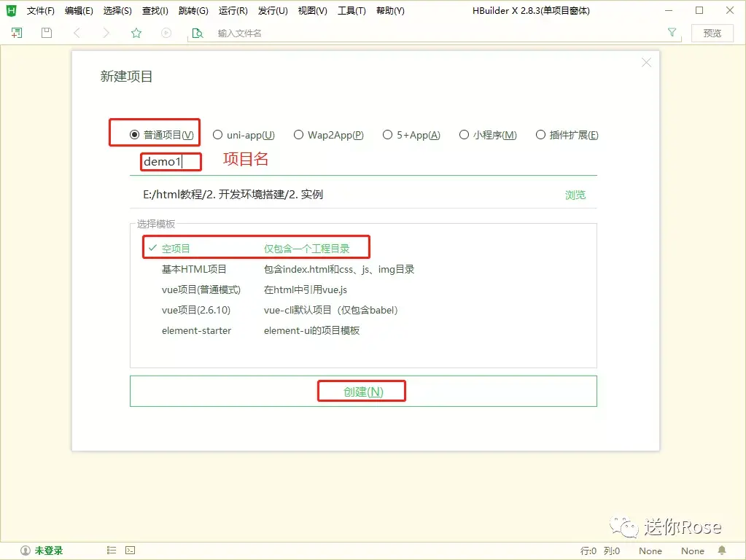Click the filter funnel icon near 预览
The height and width of the screenshot is (560, 746).
(x=670, y=33)
